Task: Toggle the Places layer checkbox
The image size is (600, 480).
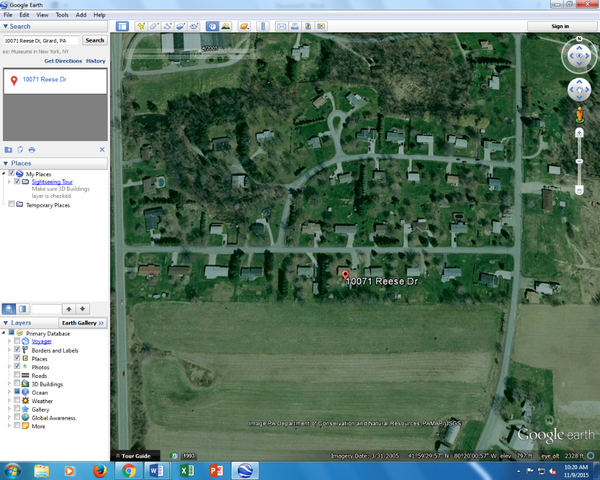Action: point(17,358)
